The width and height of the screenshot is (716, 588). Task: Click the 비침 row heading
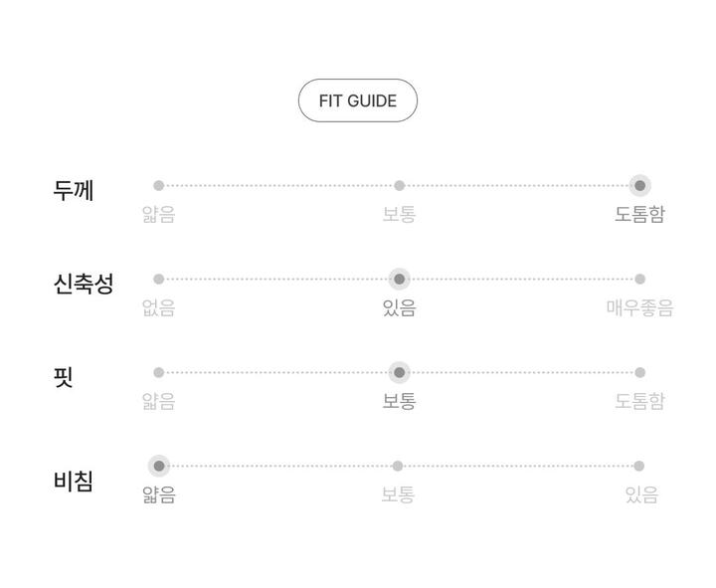point(74,482)
